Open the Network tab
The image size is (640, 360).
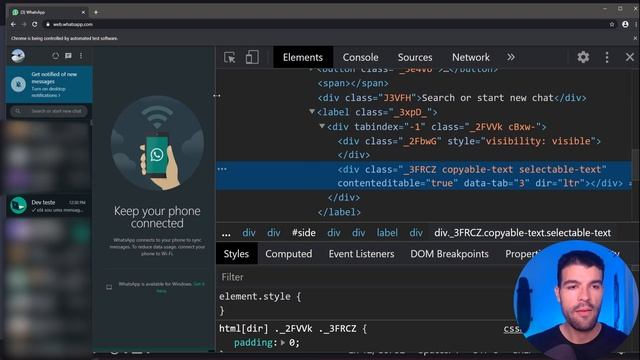471,57
